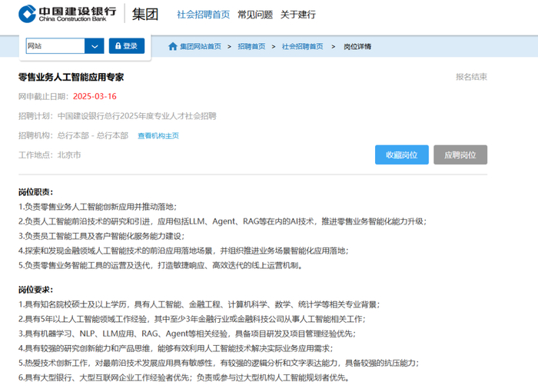
Task: Open the 社会招聘首页 nav tab
Action: coord(203,15)
